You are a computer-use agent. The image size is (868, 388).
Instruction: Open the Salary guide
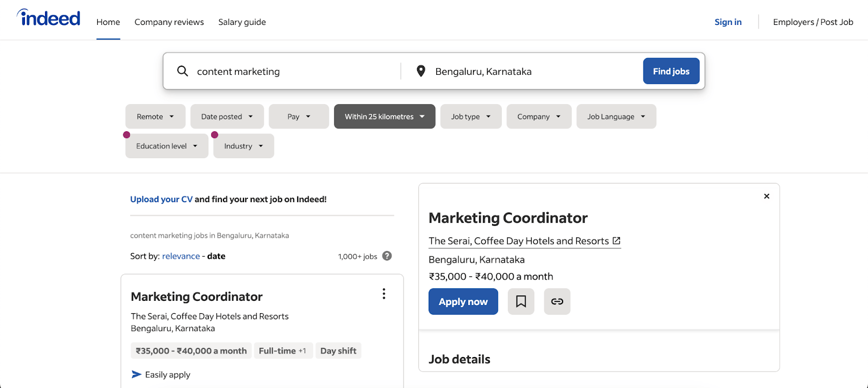pyautogui.click(x=242, y=22)
